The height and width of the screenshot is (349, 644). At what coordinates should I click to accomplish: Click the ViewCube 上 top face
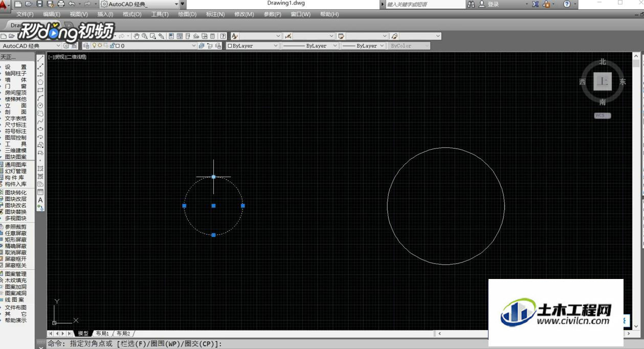tap(603, 82)
